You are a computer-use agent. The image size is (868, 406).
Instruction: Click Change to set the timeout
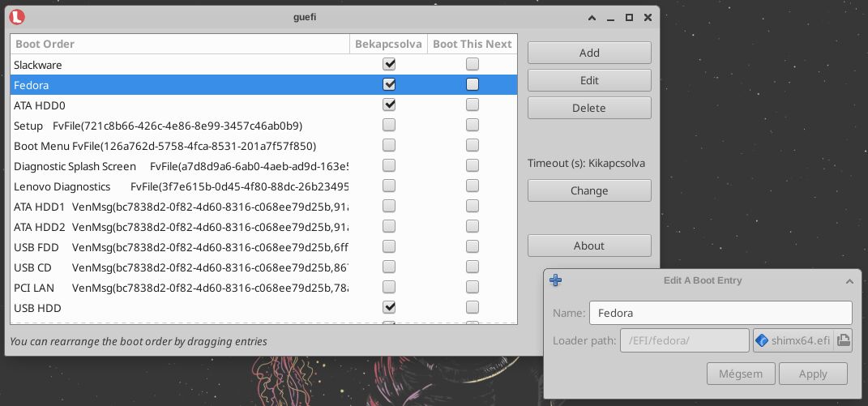coord(589,190)
